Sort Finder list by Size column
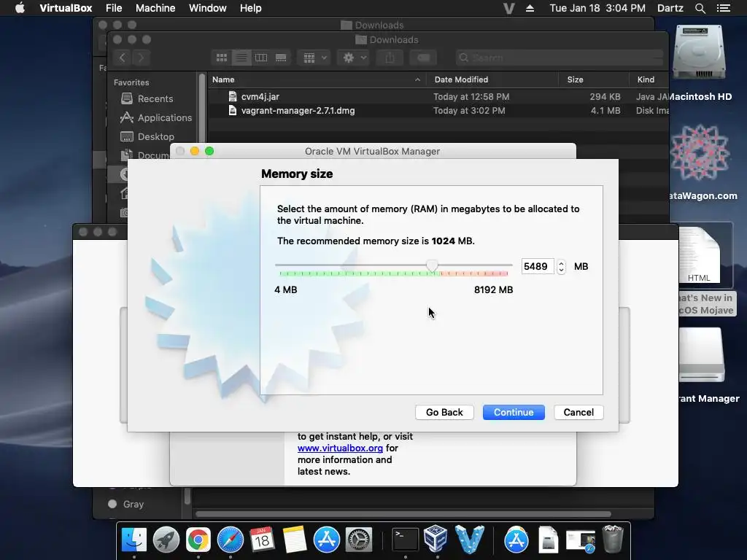The width and height of the screenshot is (747, 560). pyautogui.click(x=594, y=79)
